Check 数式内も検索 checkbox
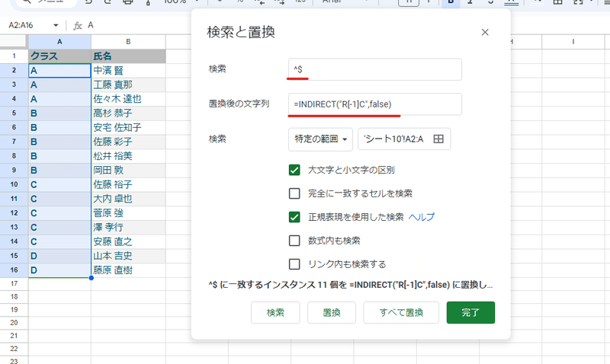The width and height of the screenshot is (610, 364). [294, 241]
